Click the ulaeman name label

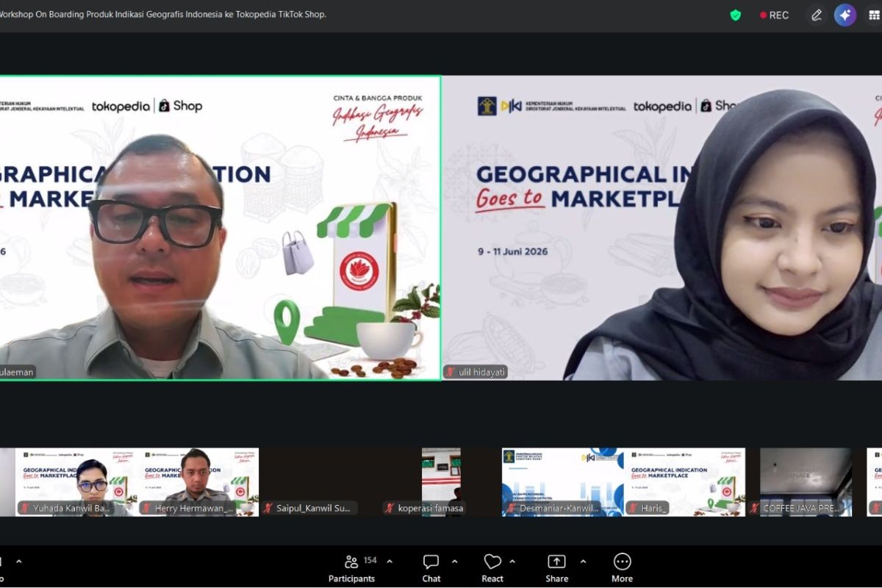pos(17,372)
